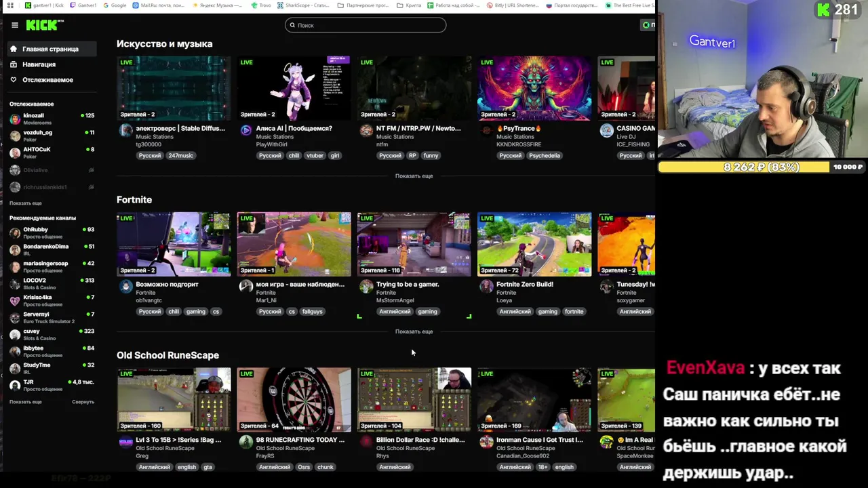Screen dimensions: 868x488
Task: Select the funny tag
Action: (431, 156)
